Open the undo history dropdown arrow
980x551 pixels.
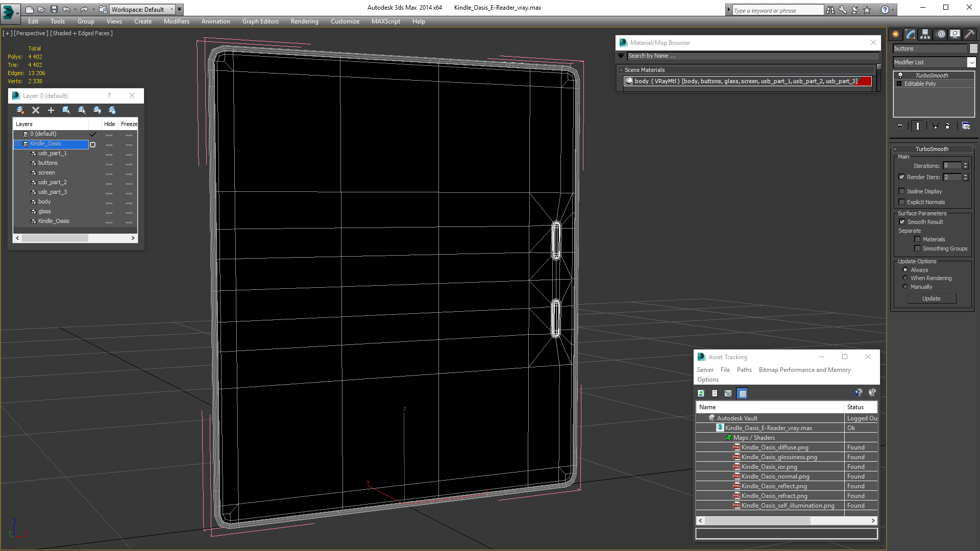75,9
